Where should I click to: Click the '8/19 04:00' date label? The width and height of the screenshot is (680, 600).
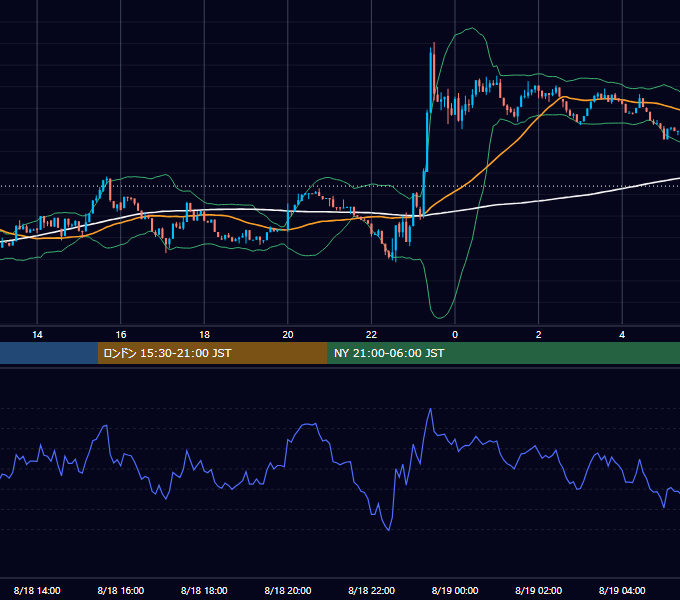622,590
